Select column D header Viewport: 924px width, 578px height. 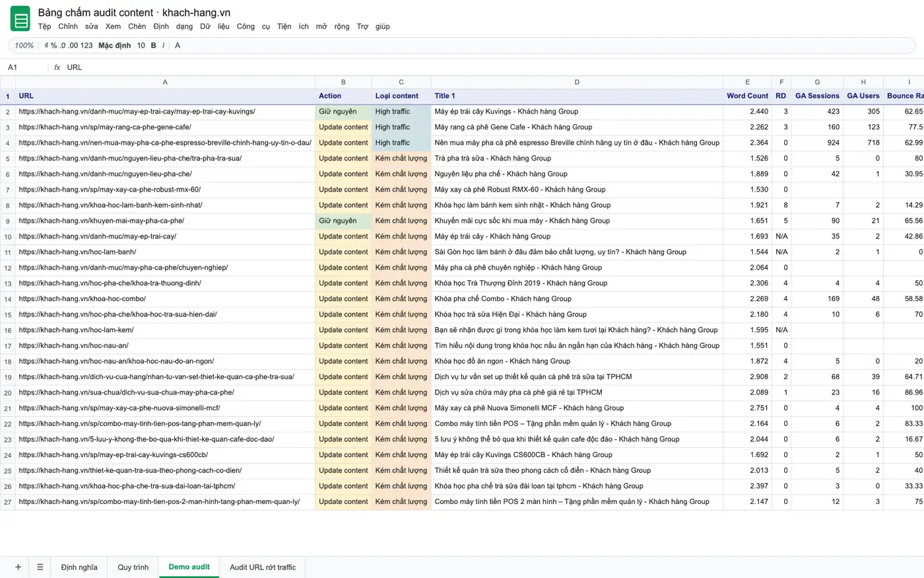[x=577, y=82]
